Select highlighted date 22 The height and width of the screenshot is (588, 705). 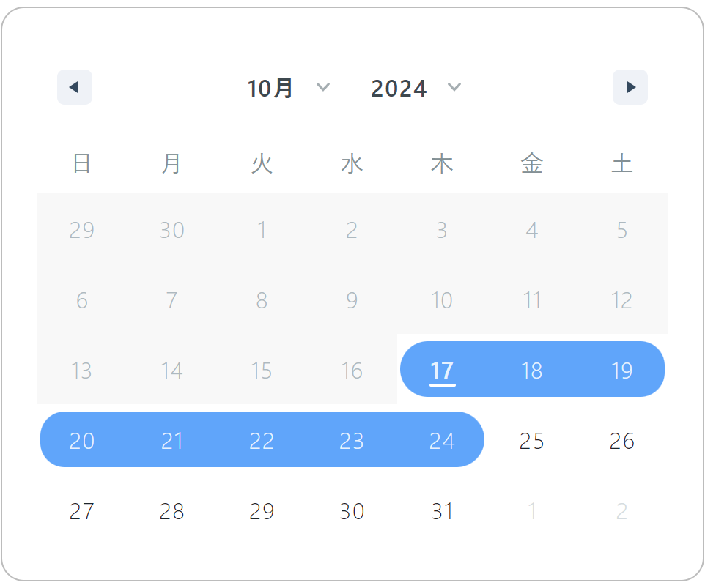[262, 440]
